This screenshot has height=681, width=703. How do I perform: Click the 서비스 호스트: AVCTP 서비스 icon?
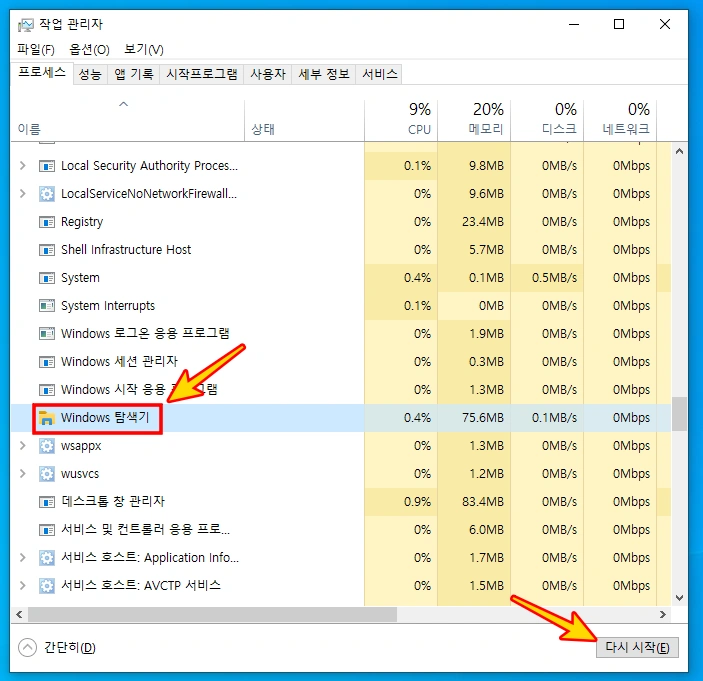pyautogui.click(x=47, y=586)
